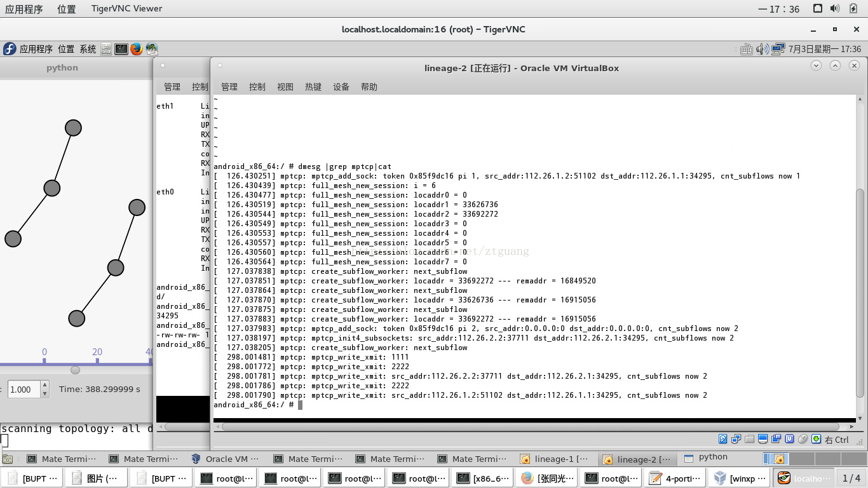Open 管理 menu in the background VirtualBox window
868x488 pixels.
(x=172, y=87)
